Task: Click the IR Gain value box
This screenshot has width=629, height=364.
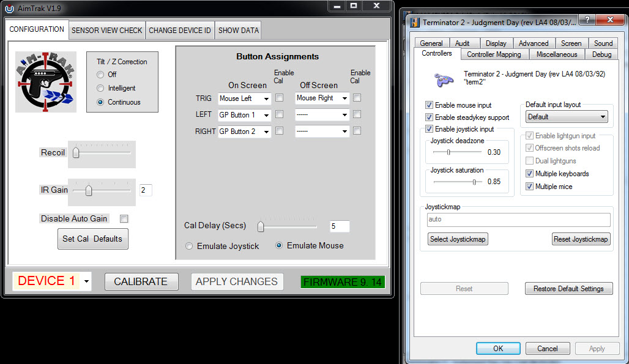Action: point(146,190)
